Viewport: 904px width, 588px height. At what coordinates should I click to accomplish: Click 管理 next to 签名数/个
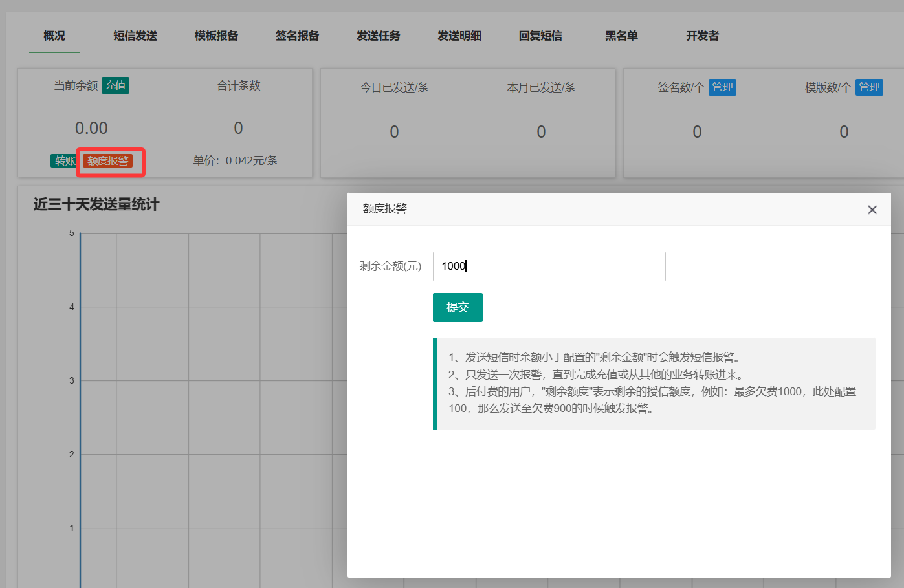tap(722, 87)
